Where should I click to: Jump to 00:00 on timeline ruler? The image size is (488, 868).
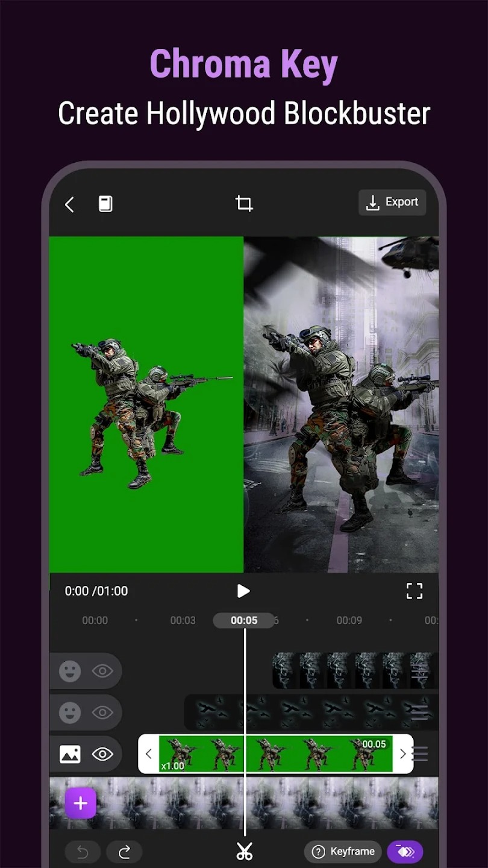[x=95, y=620]
